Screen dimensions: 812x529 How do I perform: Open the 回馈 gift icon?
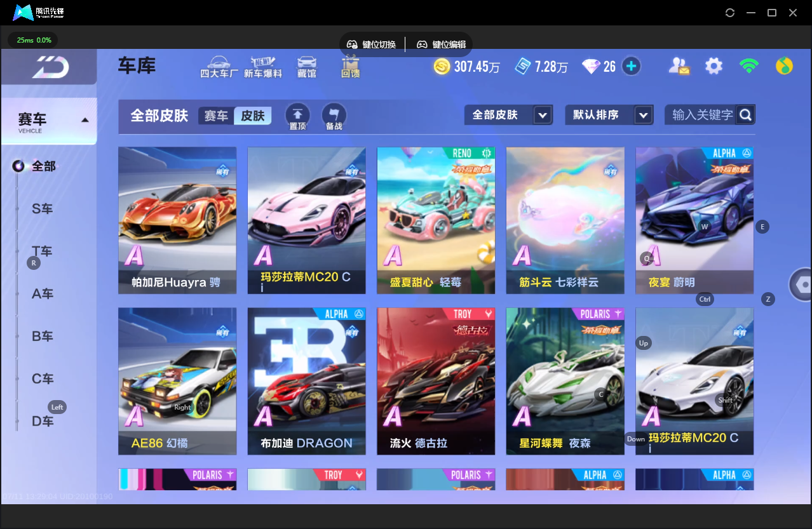[x=350, y=67]
